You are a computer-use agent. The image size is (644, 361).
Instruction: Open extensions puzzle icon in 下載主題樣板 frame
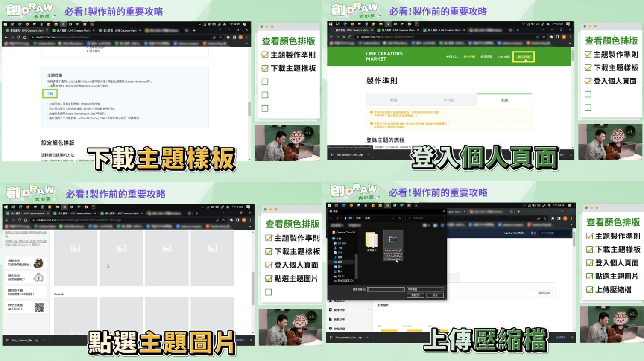coord(228,37)
